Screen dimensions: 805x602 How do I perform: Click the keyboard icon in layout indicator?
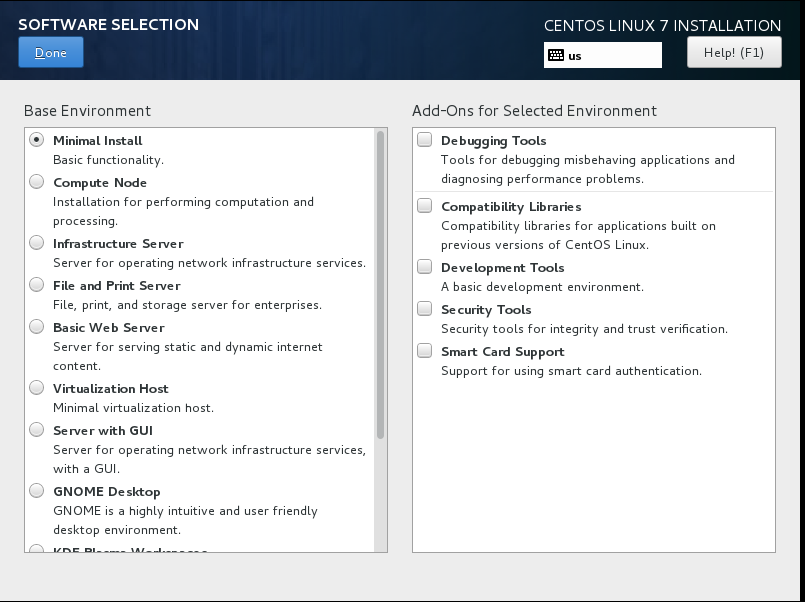point(555,55)
